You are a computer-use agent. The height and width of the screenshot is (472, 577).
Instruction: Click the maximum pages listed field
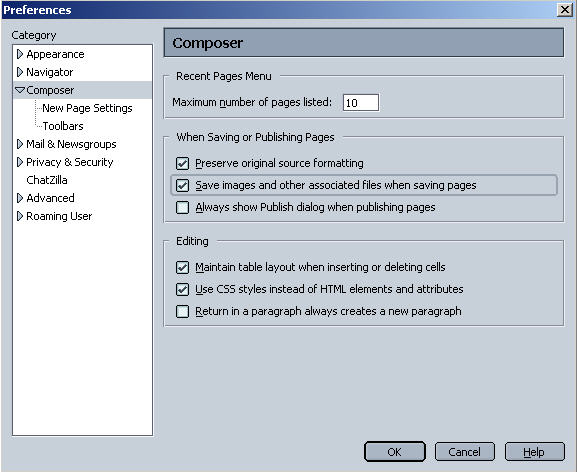pyautogui.click(x=361, y=103)
